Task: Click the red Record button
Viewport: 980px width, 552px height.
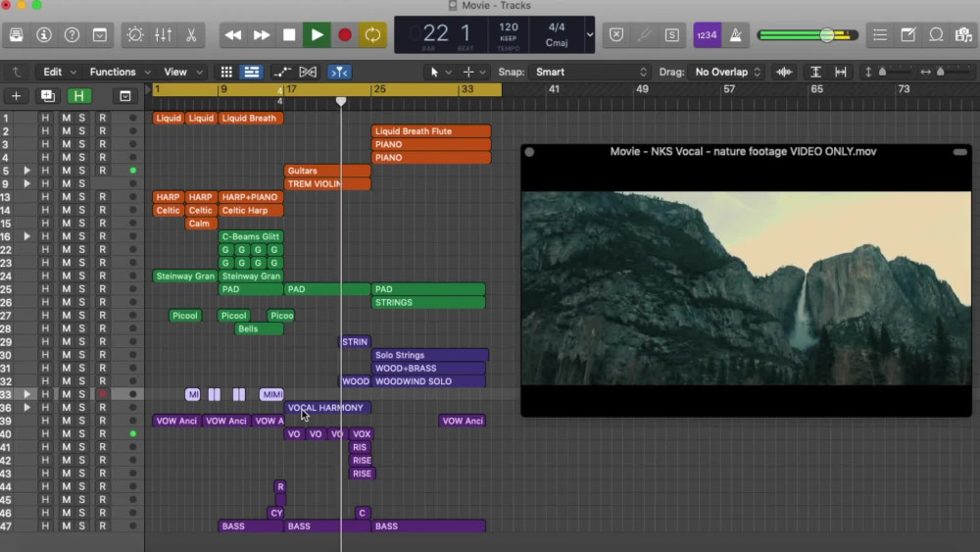Action: pyautogui.click(x=344, y=35)
